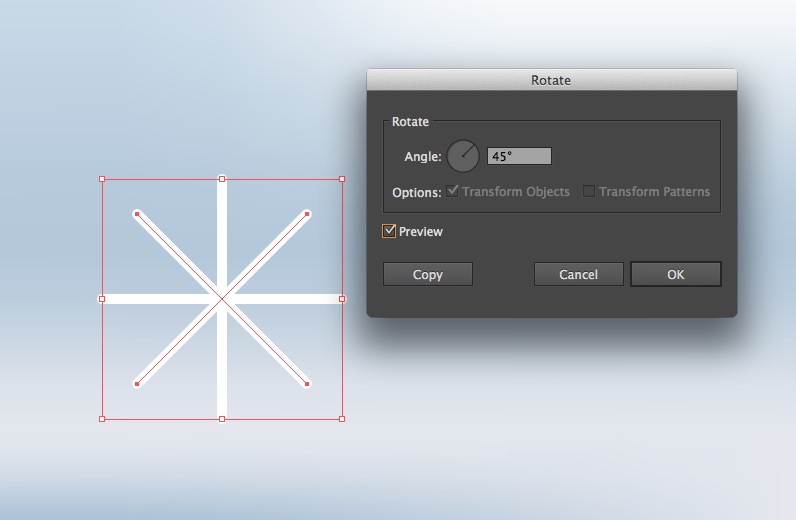The width and height of the screenshot is (796, 520).
Task: Click the Options: label
Action: tap(417, 192)
